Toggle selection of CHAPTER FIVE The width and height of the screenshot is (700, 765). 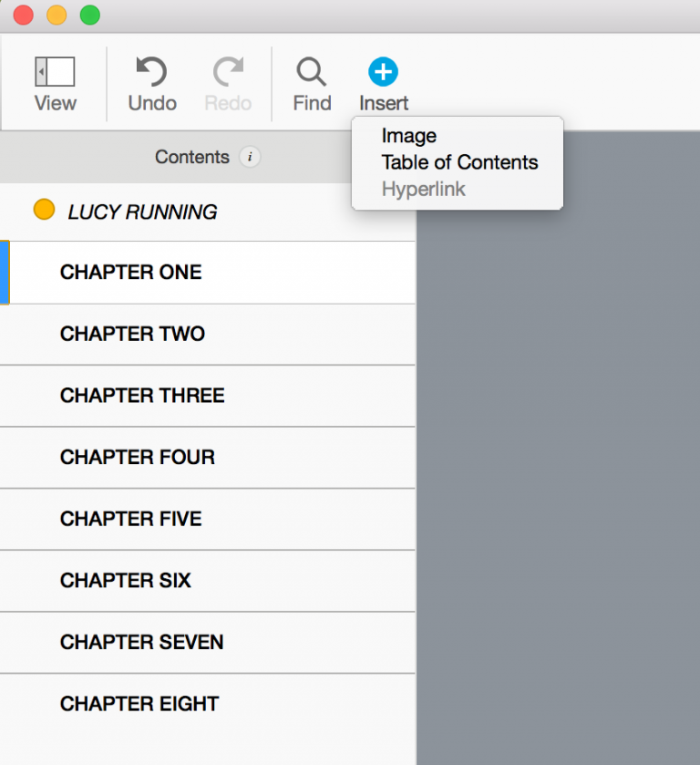pyautogui.click(x=130, y=518)
